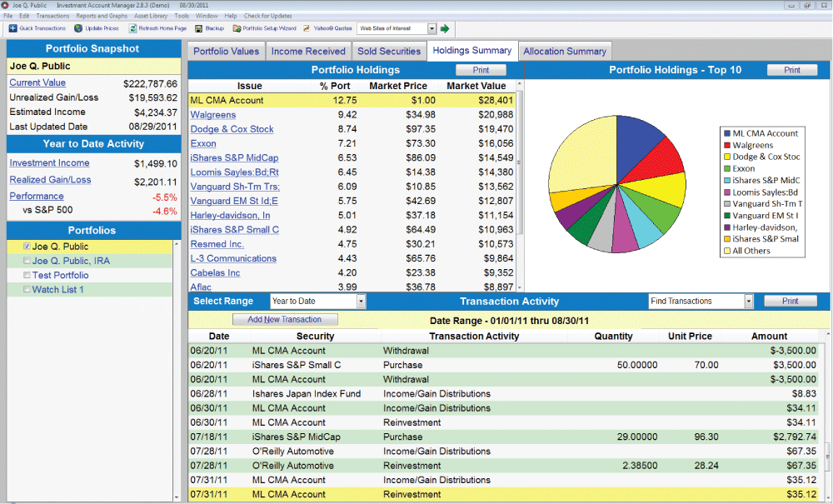Click the purple Harley-davidson legend swatch

coord(726,227)
